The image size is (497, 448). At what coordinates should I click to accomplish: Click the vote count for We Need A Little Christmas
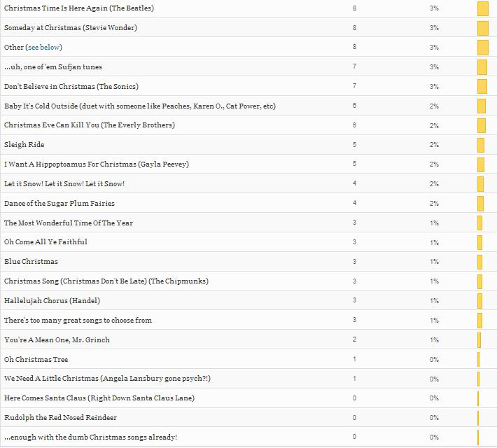click(355, 379)
